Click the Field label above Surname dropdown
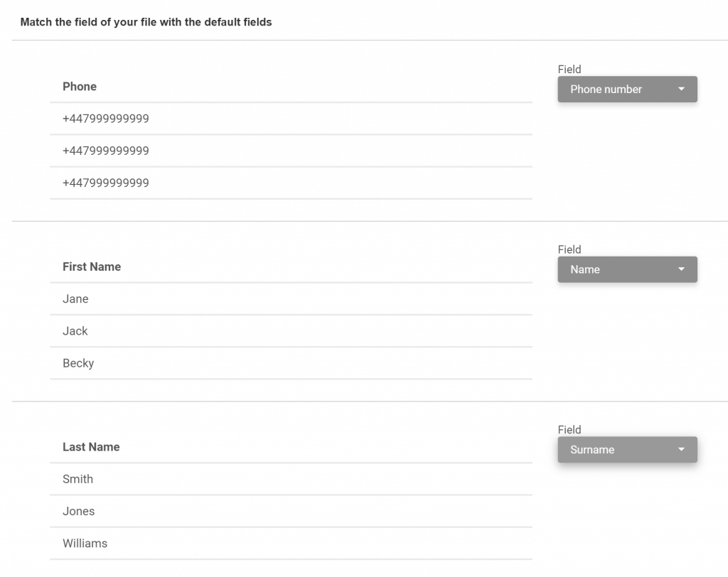This screenshot has height=577, width=728. tap(569, 429)
